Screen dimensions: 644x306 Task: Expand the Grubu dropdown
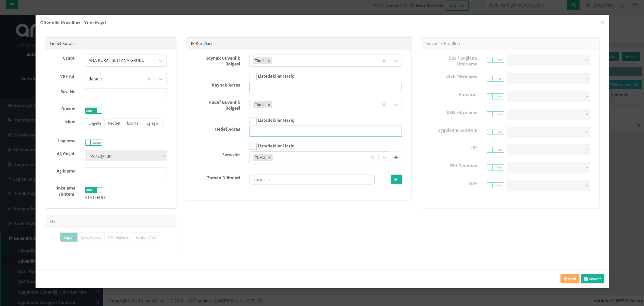click(161, 61)
